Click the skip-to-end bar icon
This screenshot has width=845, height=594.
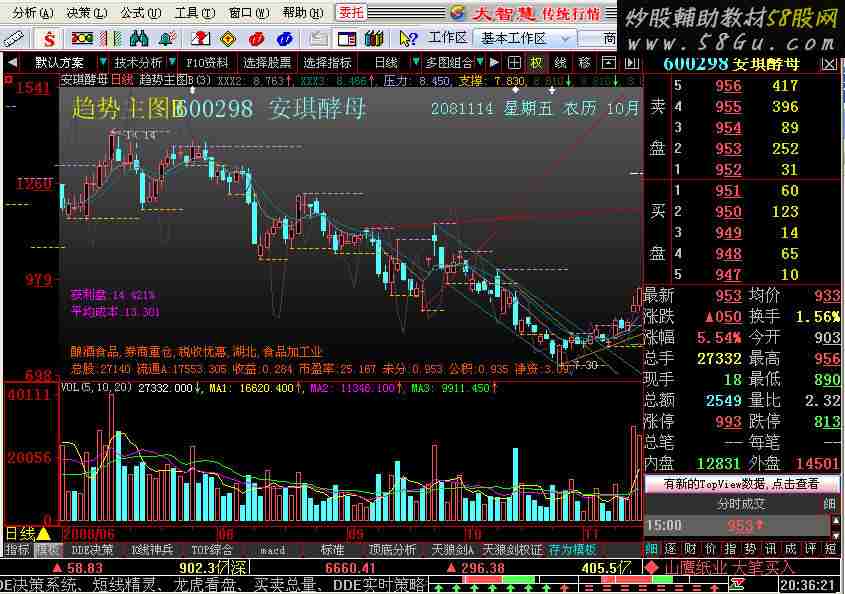(632, 64)
